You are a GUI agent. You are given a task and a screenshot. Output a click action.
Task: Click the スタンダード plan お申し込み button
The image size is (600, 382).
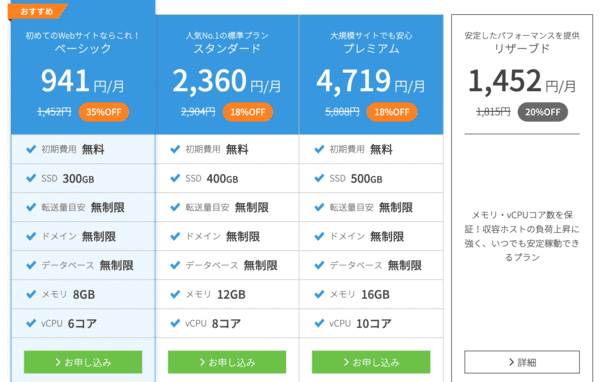pos(227,362)
